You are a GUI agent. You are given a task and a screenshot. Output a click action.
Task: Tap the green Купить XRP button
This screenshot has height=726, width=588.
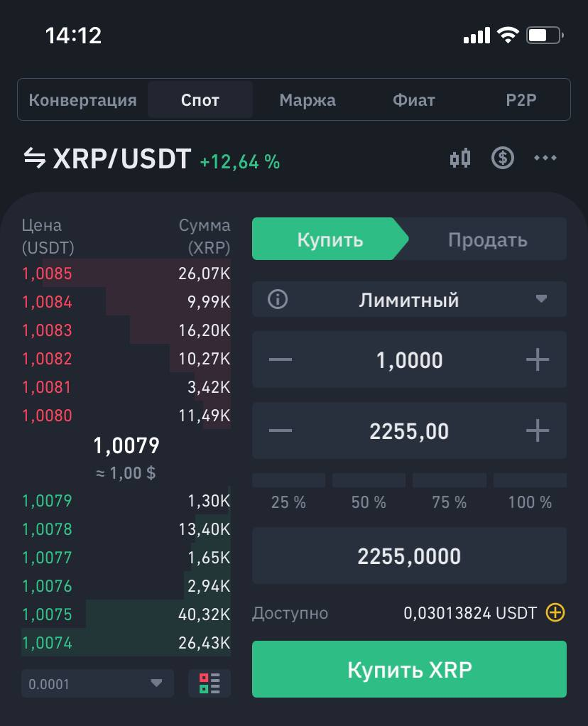point(409,669)
